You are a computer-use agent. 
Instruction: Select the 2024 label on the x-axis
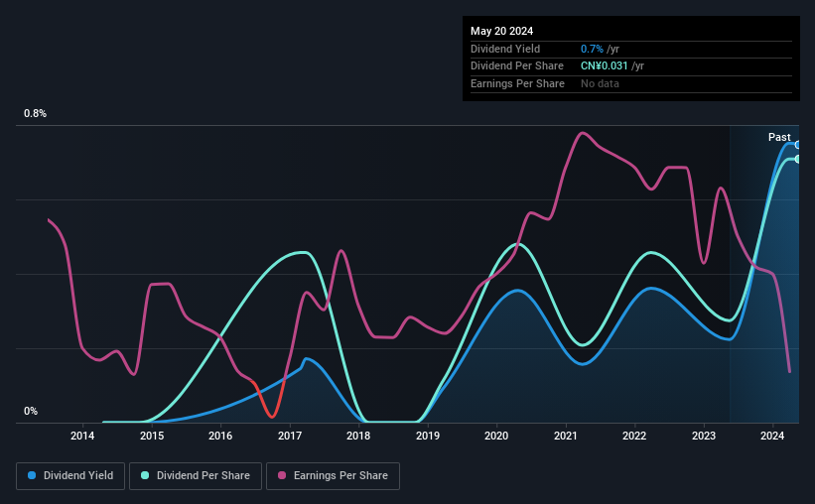click(x=772, y=436)
